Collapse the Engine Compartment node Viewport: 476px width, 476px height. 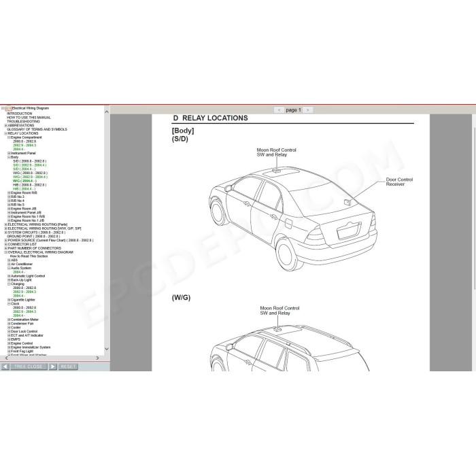[x=9, y=137]
